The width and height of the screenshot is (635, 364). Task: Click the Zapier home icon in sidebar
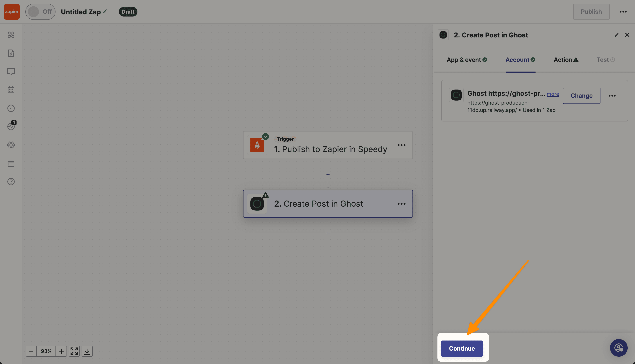coord(11,11)
